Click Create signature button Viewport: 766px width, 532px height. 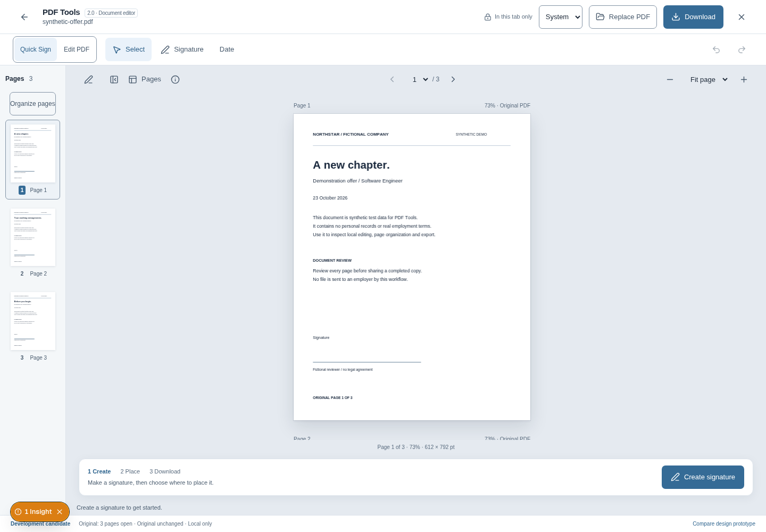(703, 477)
